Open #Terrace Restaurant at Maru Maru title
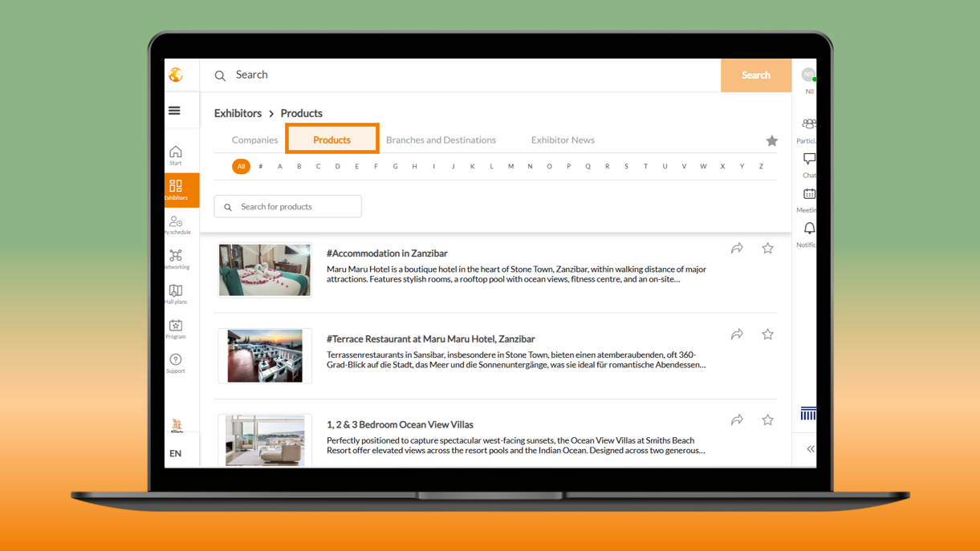The width and height of the screenshot is (980, 551). coord(430,338)
